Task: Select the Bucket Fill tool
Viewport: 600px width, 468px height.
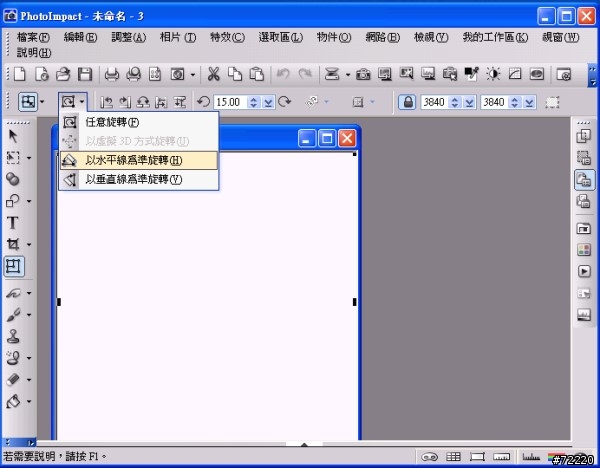Action: [13, 401]
